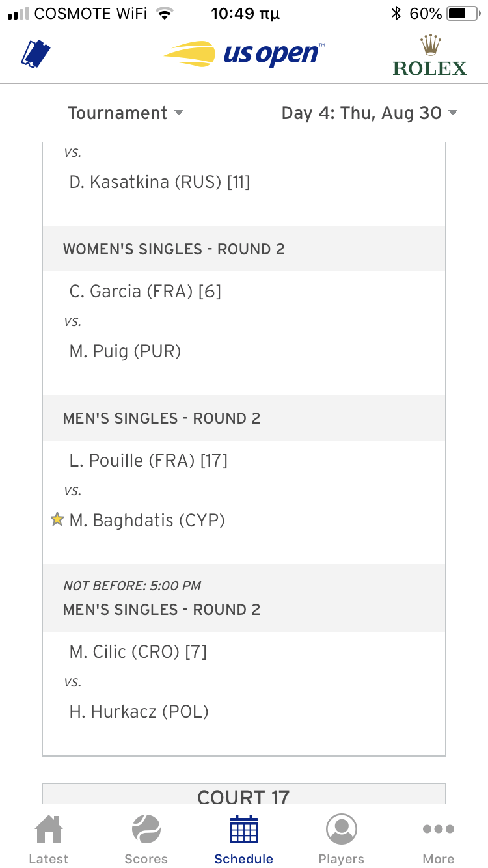Image resolution: width=488 pixels, height=868 pixels.
Task: Open the Day 4 date dropdown
Action: point(369,113)
